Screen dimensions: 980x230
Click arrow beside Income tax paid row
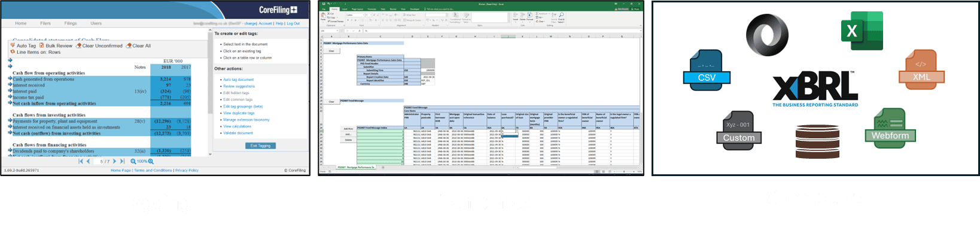[10, 96]
